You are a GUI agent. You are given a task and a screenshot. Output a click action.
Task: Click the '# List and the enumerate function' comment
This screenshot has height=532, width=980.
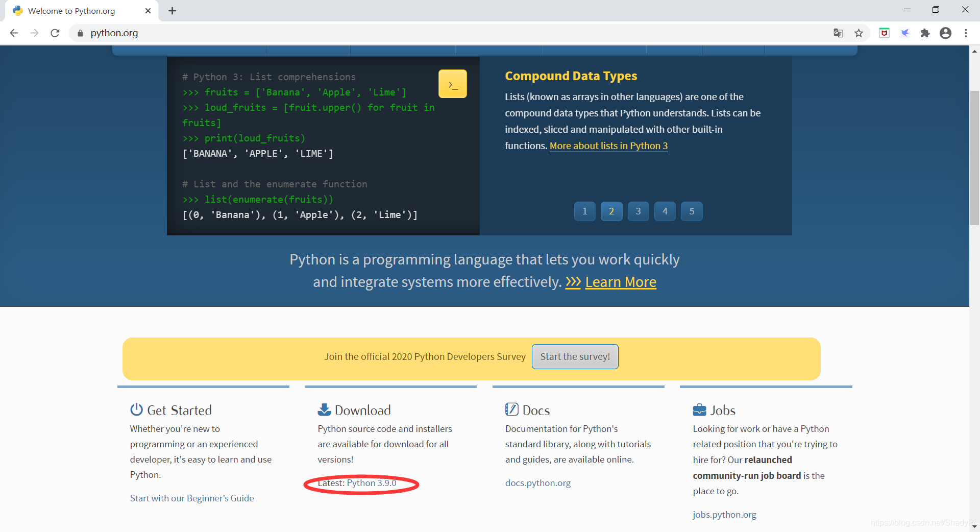pyautogui.click(x=275, y=184)
